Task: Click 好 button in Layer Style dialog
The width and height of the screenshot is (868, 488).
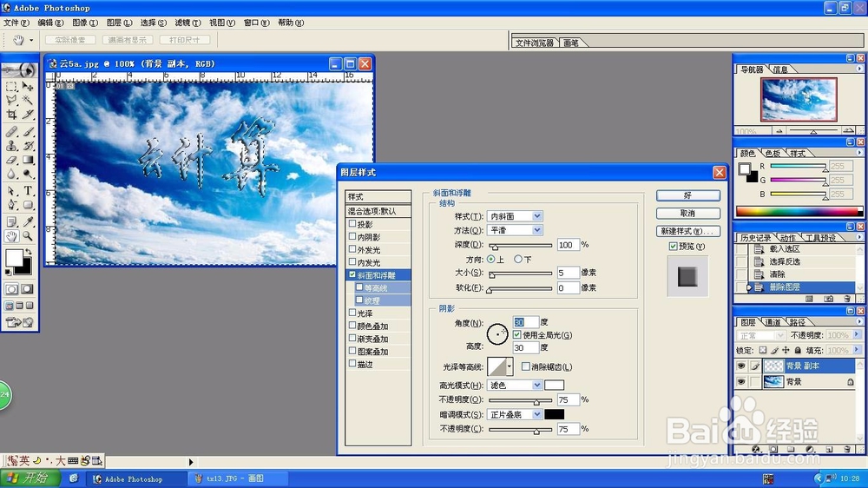Action: (688, 195)
